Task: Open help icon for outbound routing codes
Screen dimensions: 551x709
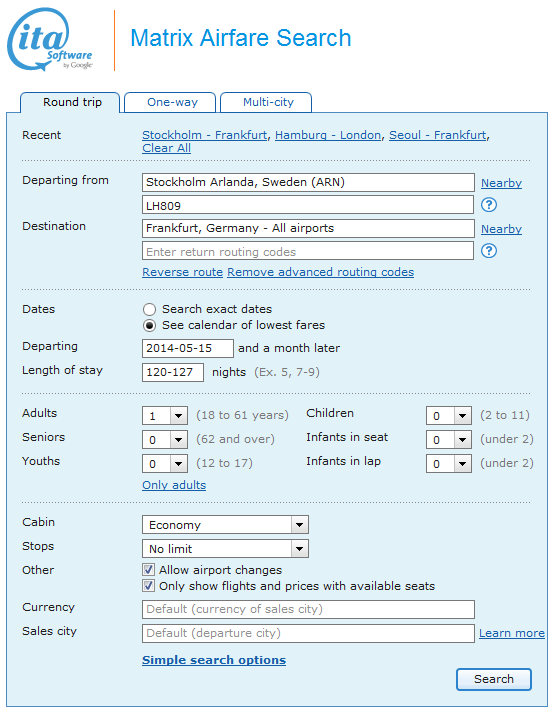Action: (x=489, y=205)
